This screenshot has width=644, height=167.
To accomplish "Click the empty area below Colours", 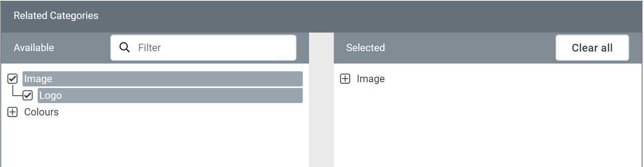I will (155, 143).
